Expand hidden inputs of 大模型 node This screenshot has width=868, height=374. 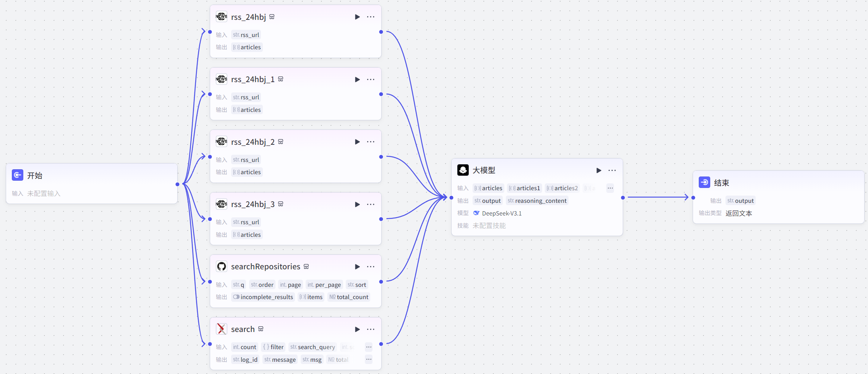click(610, 188)
